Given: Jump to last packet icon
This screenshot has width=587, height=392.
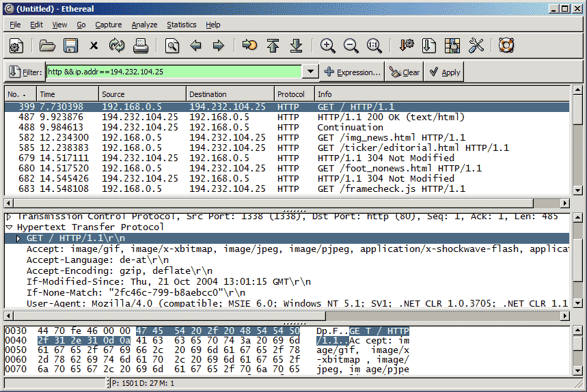Looking at the screenshot, I should tap(296, 46).
